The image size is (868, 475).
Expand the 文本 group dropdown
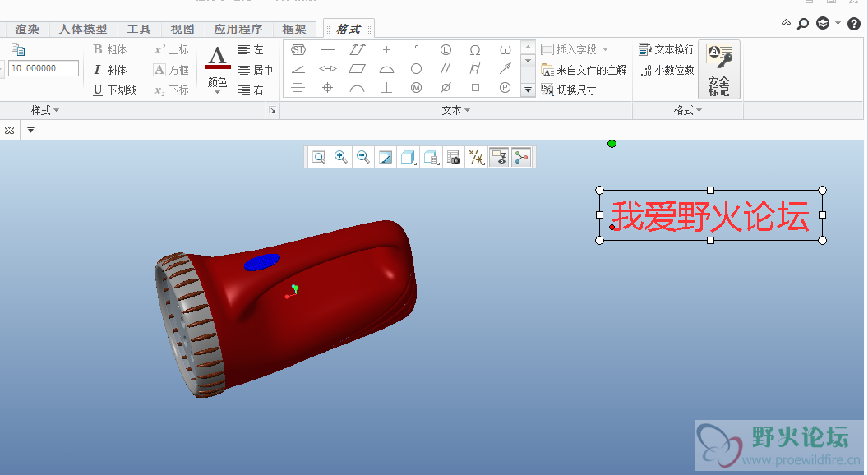tap(455, 110)
